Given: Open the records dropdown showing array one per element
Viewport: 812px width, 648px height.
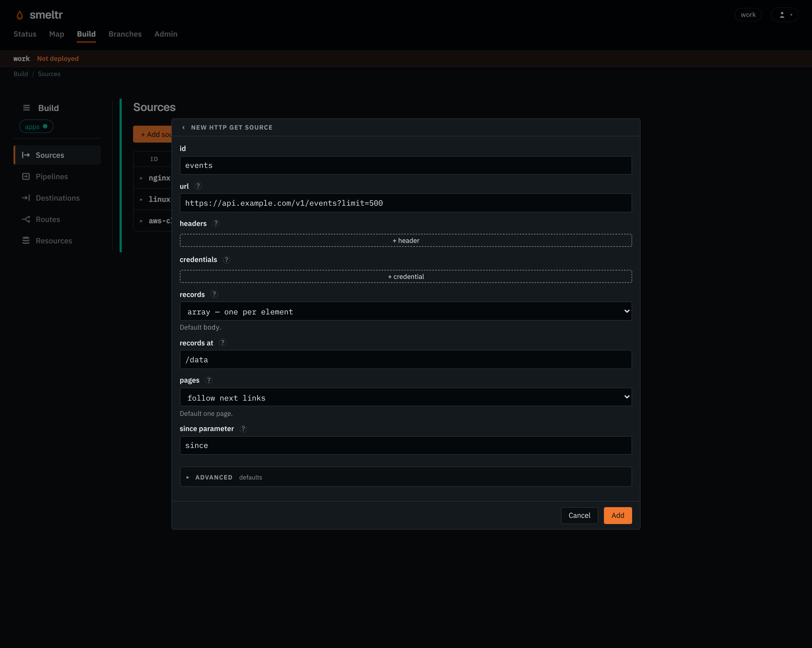Looking at the screenshot, I should coord(406,311).
